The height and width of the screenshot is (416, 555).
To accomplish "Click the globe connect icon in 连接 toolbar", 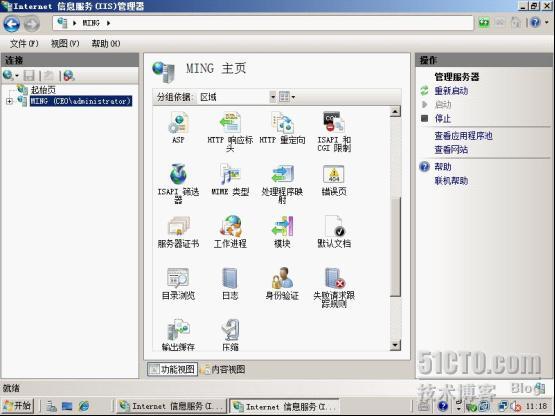I will point(8,75).
